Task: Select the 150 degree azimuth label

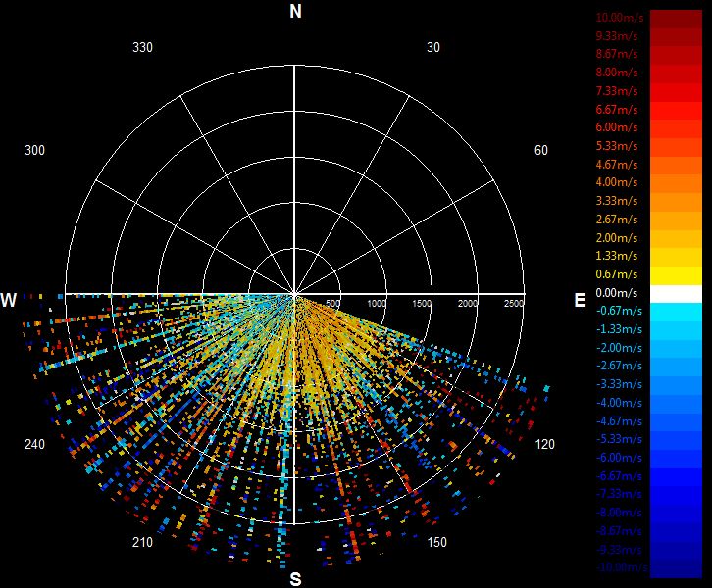Action: pyautogui.click(x=436, y=542)
